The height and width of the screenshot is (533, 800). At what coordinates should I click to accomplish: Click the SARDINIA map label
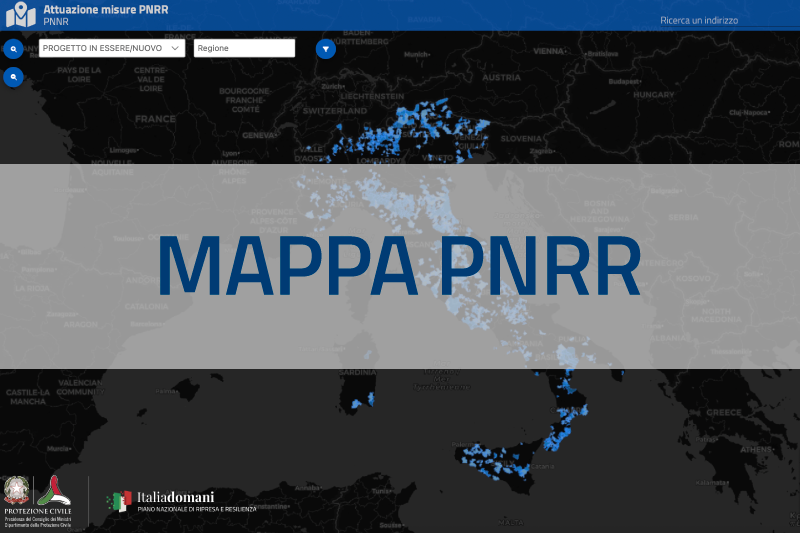tap(358, 372)
